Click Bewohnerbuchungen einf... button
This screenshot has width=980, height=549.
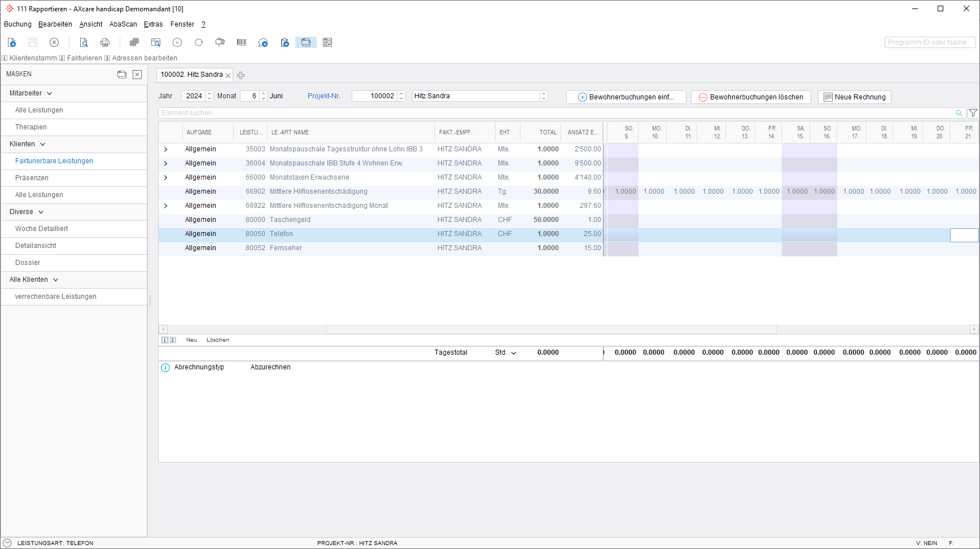click(626, 97)
